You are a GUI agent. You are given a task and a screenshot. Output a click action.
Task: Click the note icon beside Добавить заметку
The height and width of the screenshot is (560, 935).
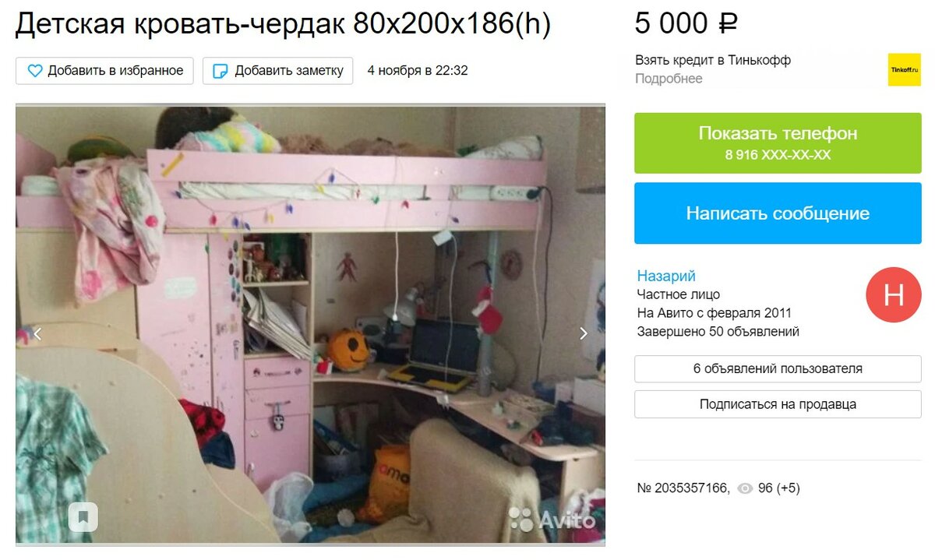coord(221,71)
